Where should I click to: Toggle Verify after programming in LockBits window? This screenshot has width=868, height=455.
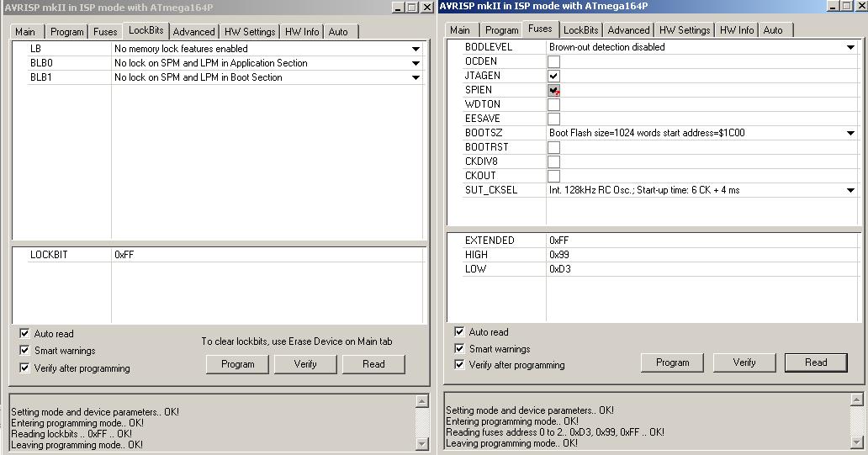(24, 368)
